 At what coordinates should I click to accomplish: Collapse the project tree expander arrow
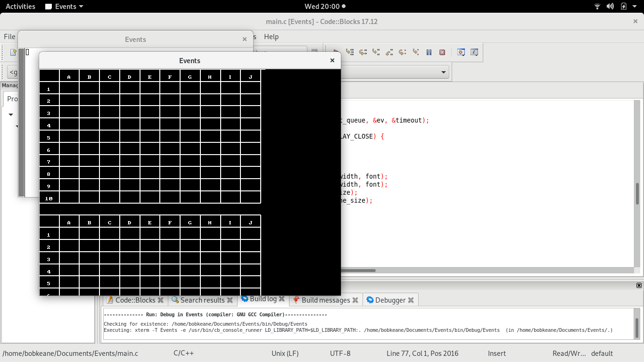[11, 115]
